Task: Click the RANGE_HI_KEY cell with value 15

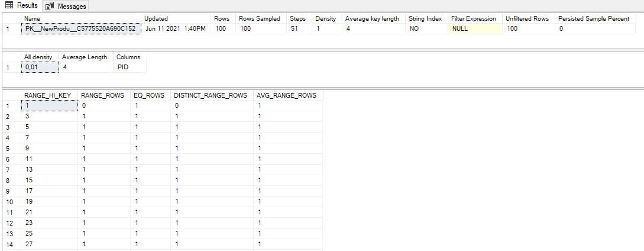Action: (48, 180)
